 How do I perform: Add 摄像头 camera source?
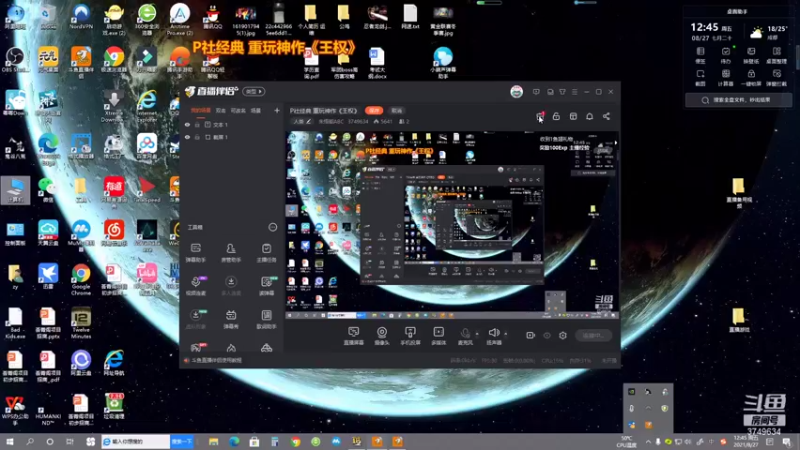coord(382,336)
